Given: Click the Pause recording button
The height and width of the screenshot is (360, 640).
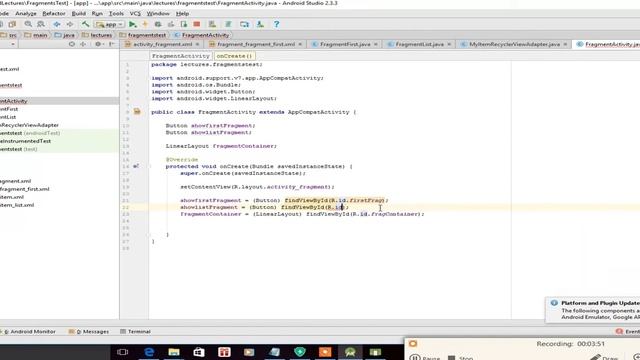Looking at the screenshot, I should [x=424, y=358].
